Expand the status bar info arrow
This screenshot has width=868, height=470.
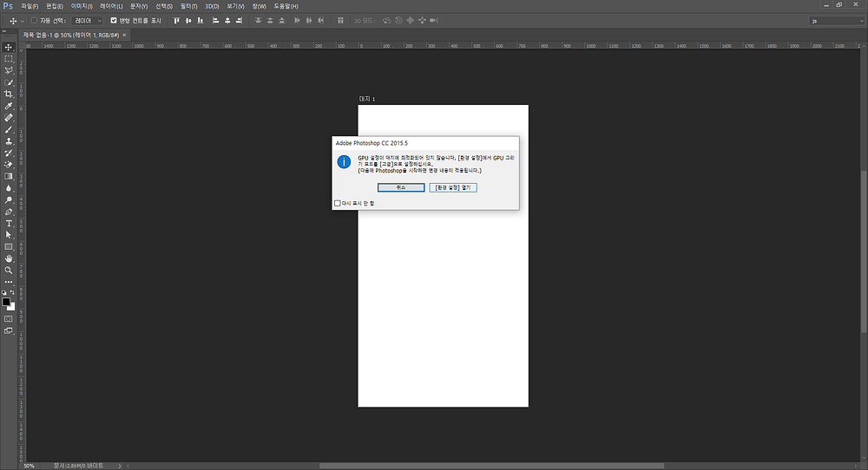click(120, 467)
